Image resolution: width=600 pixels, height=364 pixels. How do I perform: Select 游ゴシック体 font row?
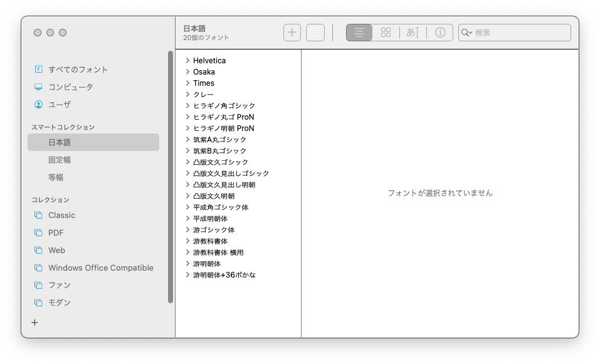(x=239, y=230)
